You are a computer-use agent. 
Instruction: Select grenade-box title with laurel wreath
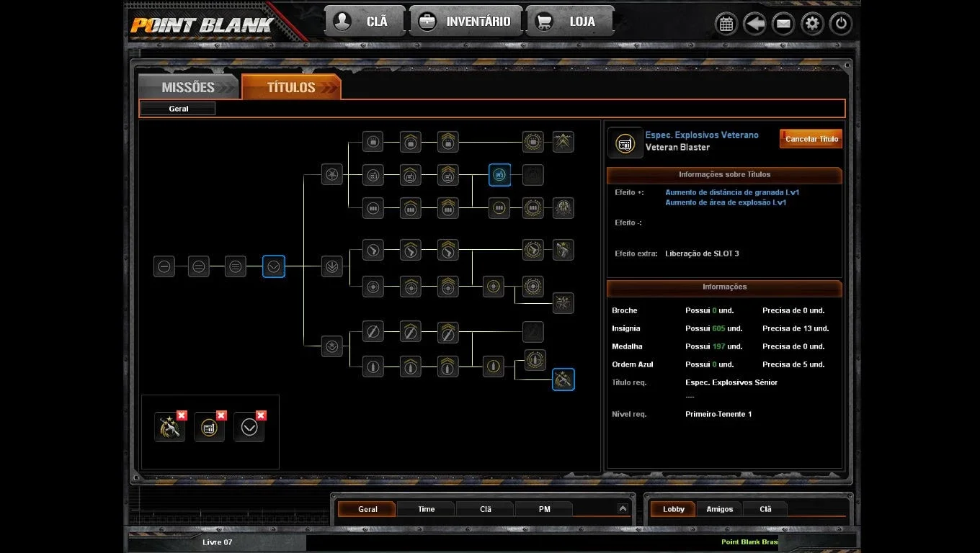[x=533, y=142]
